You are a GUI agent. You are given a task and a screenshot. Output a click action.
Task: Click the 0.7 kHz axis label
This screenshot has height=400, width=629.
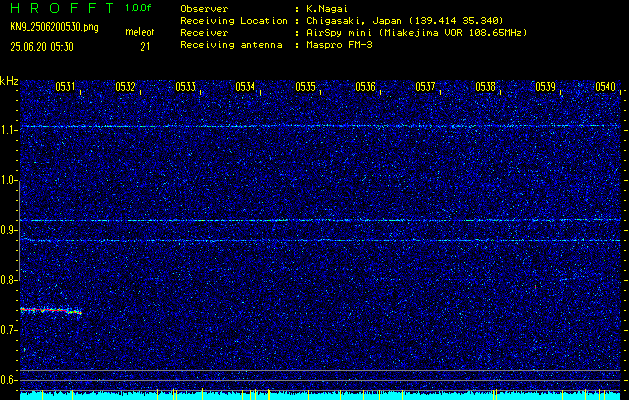pyautogui.click(x=8, y=330)
